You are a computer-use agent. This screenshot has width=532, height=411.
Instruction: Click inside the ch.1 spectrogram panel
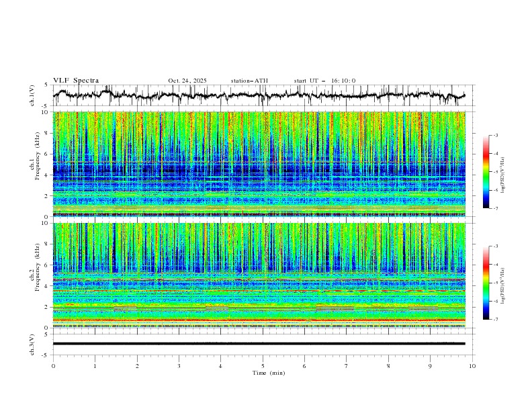(x=259, y=164)
